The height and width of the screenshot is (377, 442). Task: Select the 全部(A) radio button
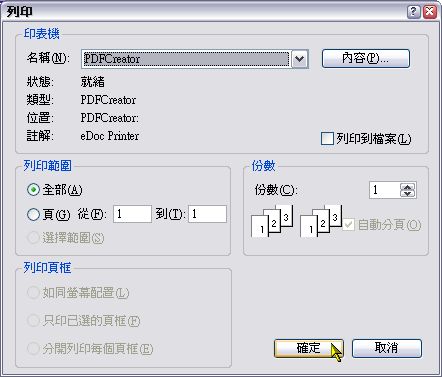(33, 190)
